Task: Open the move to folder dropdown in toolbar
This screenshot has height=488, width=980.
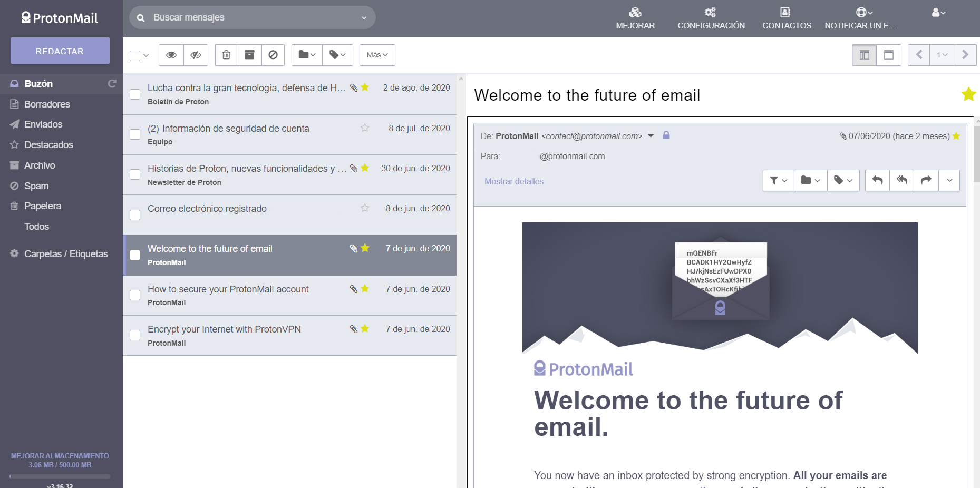Action: pyautogui.click(x=307, y=55)
